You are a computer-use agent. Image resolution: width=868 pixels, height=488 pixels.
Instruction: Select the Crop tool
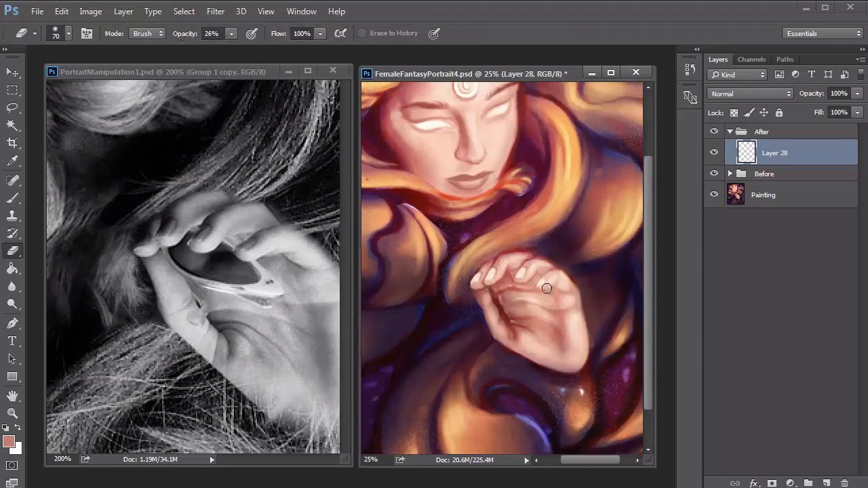click(x=12, y=143)
